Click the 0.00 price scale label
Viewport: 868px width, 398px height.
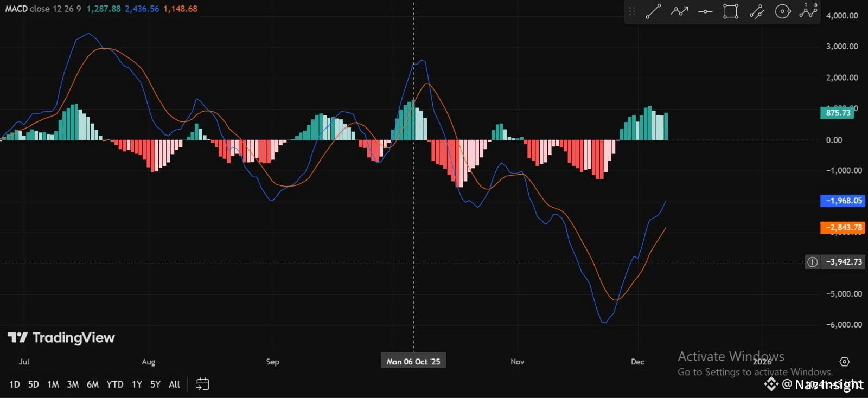point(834,140)
